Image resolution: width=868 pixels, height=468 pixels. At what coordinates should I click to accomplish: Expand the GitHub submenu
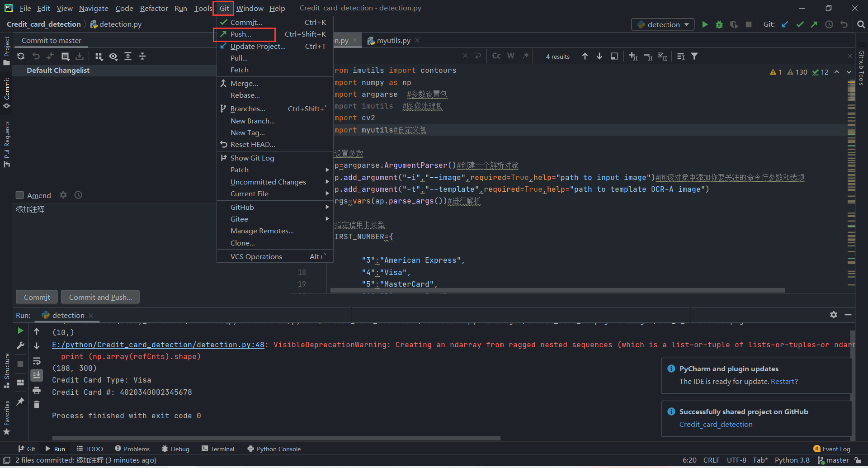pyautogui.click(x=242, y=207)
